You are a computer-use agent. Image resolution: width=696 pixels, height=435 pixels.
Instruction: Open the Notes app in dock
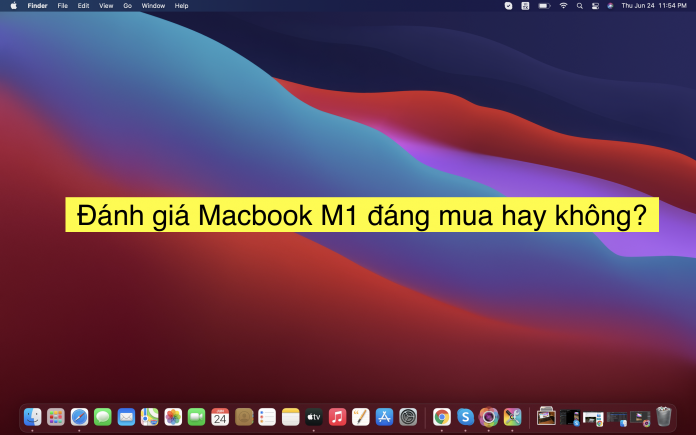pos(291,417)
